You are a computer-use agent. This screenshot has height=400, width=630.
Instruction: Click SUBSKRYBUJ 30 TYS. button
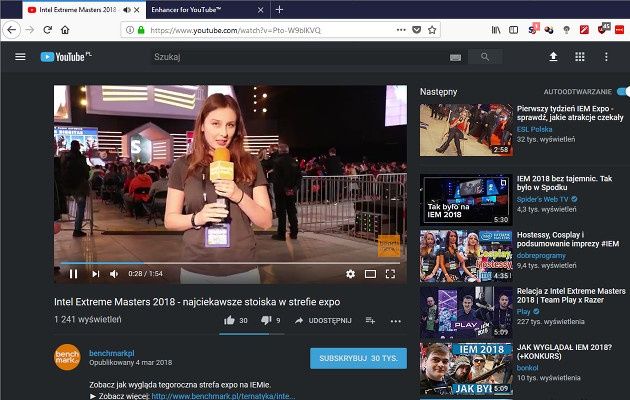tap(358, 358)
